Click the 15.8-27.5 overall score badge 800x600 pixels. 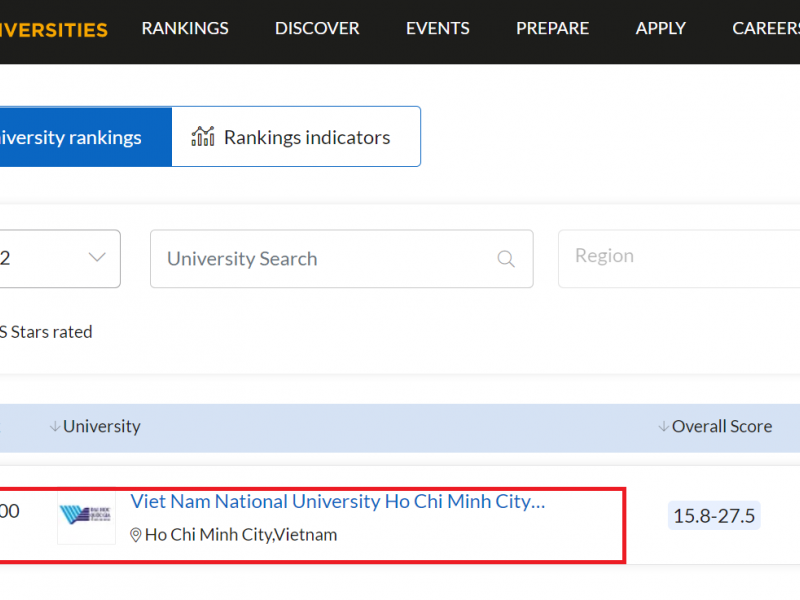click(x=714, y=516)
